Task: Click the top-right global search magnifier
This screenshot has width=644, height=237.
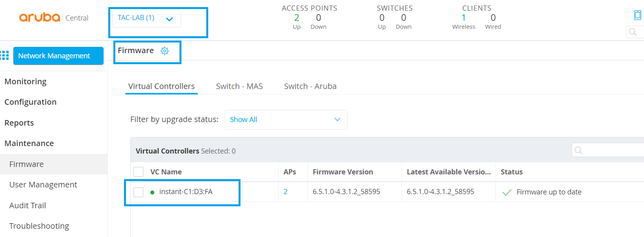Action: 633,32
